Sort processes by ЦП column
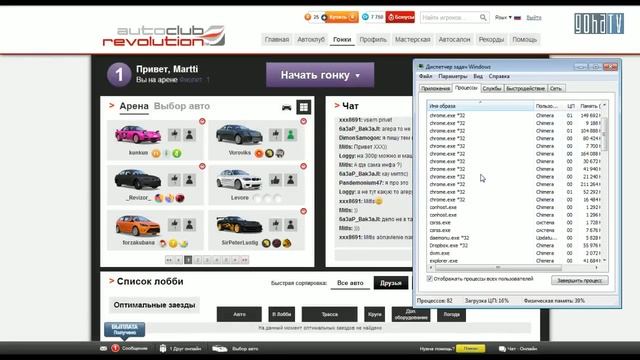Image resolution: width=640 pixels, height=360 pixels. click(570, 106)
